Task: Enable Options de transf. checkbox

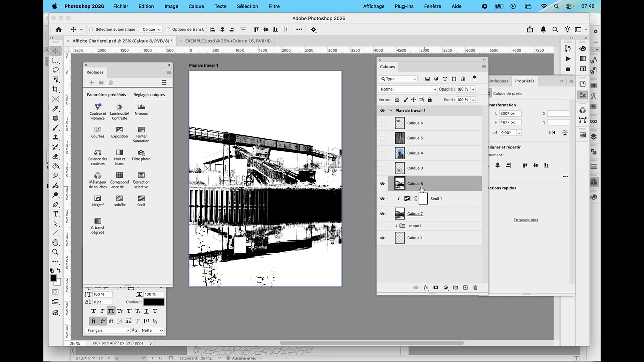Action: pos(168,30)
